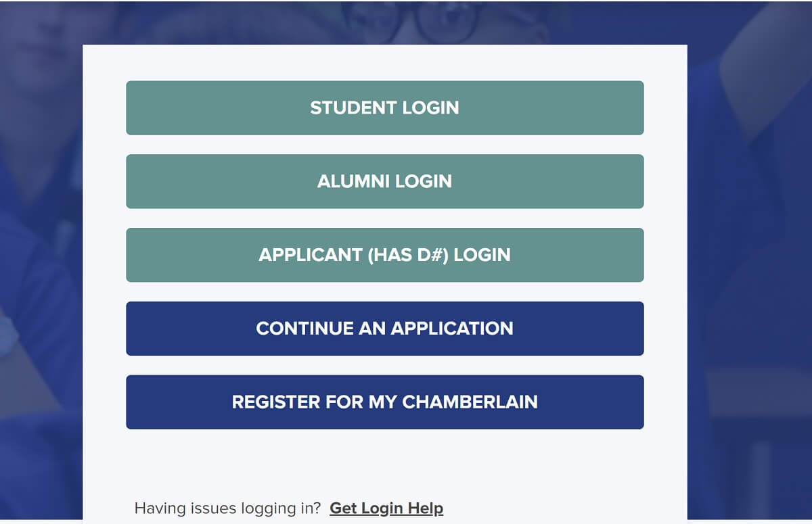812x524 pixels.
Task: Get help with login issues
Action: click(386, 508)
